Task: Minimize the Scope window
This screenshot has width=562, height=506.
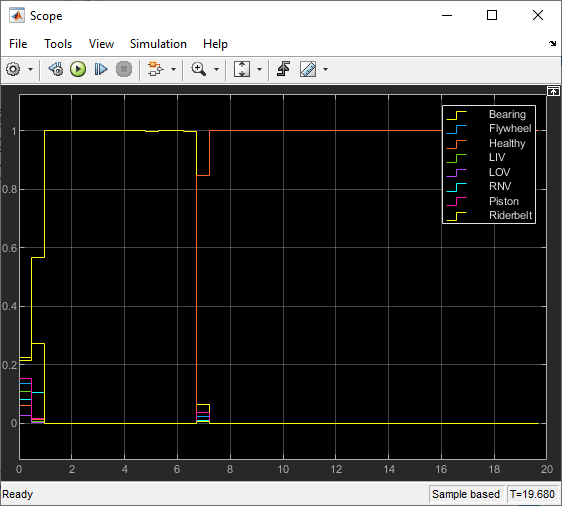Action: [447, 15]
